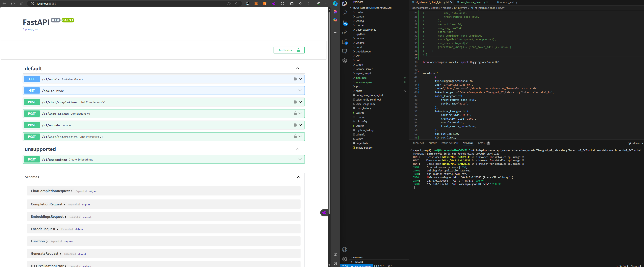
Task: Open the MetaMask fox extension
Action: pyautogui.click(x=256, y=4)
